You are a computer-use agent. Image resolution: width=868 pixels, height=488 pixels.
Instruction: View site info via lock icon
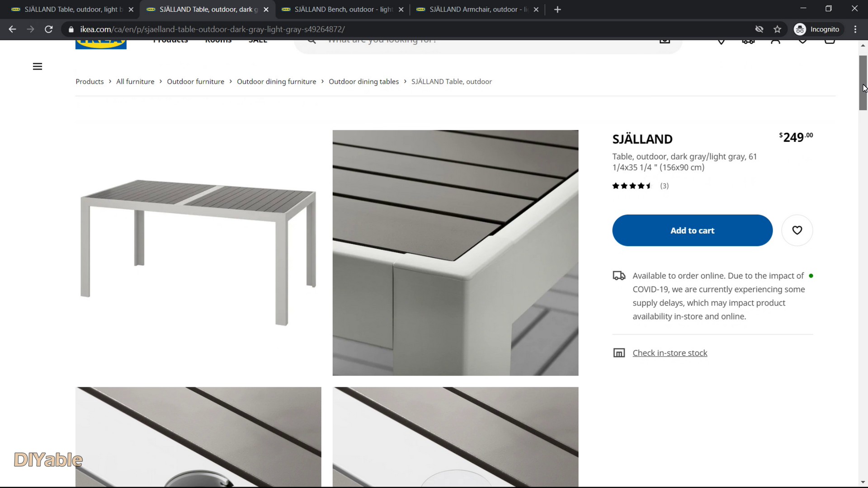pyautogui.click(x=71, y=29)
